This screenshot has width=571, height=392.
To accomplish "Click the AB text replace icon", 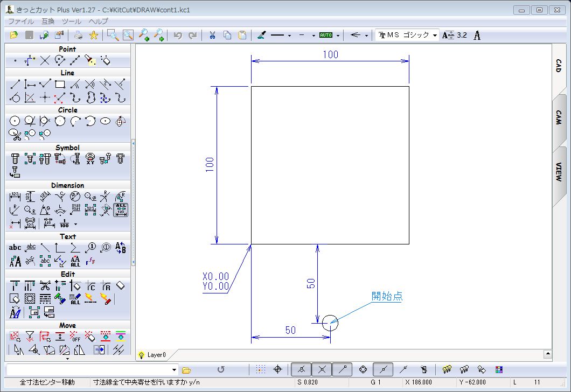I will (x=121, y=248).
